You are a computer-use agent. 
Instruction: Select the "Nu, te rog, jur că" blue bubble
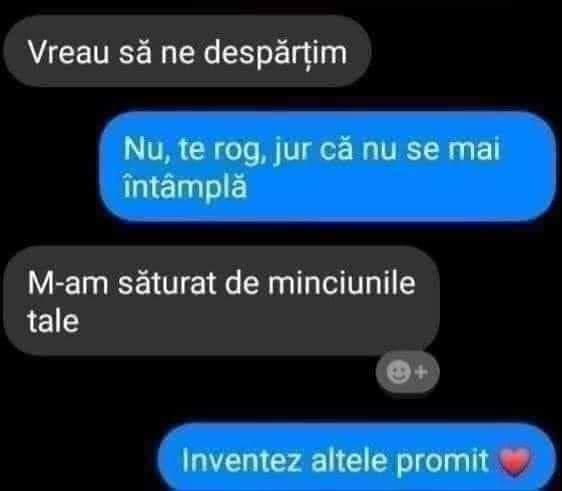[328, 166]
